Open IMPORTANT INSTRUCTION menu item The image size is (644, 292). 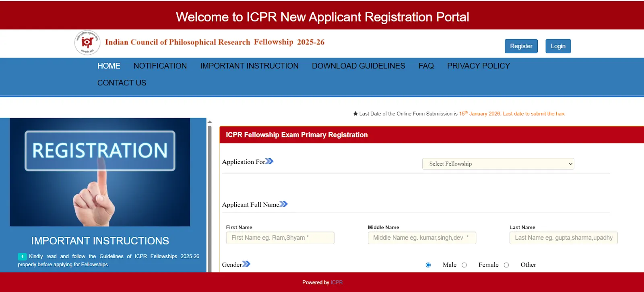[250, 66]
